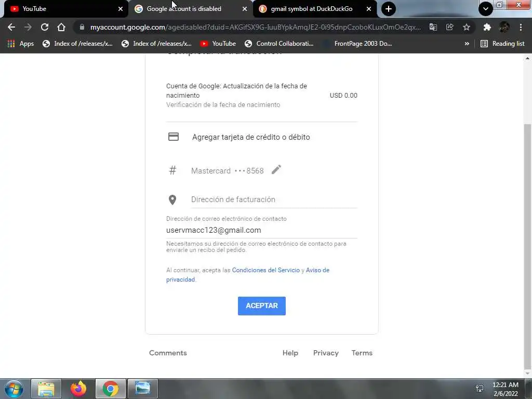The height and width of the screenshot is (399, 532).
Task: Show more bookmarks with the double chevron
Action: tap(467, 44)
